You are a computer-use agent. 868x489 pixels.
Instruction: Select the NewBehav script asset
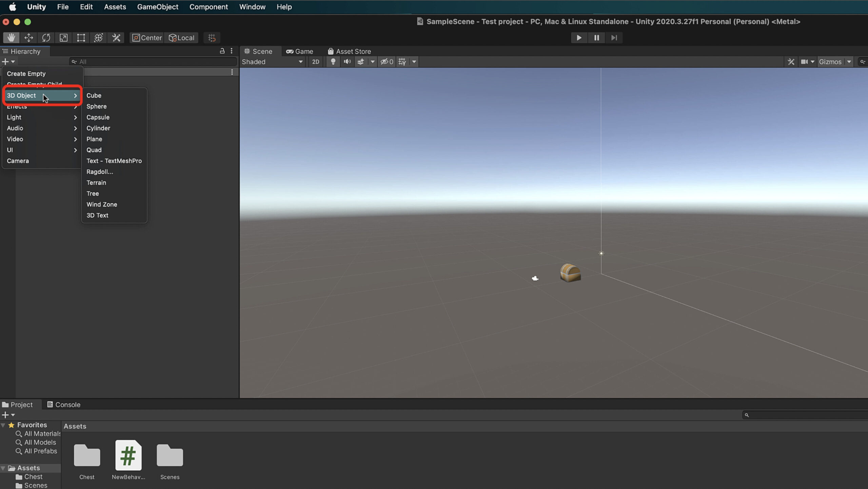[129, 460]
